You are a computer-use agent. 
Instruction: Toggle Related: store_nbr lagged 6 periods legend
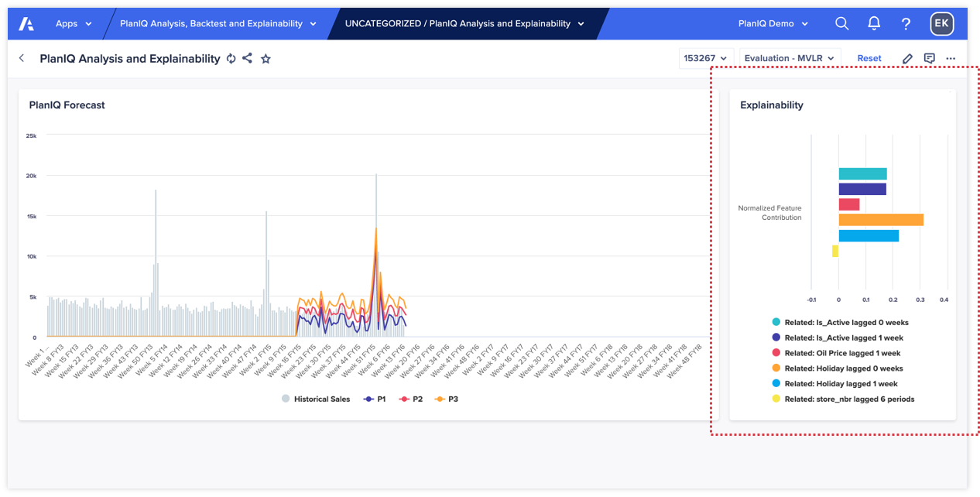[843, 399]
